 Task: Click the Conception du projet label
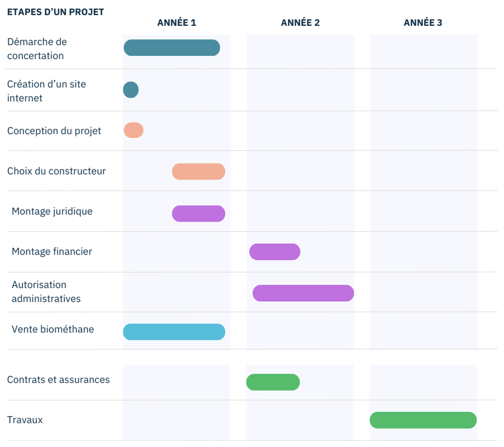[x=54, y=131]
